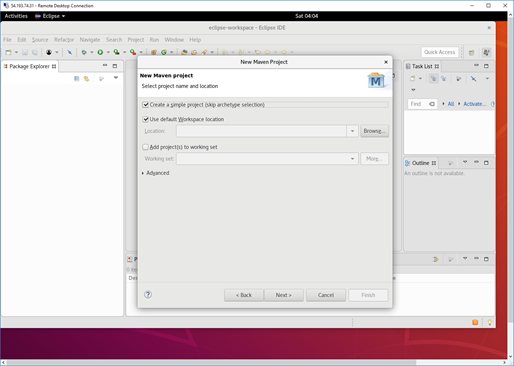The width and height of the screenshot is (514, 366).
Task: Open the Outline view menu arrow
Action: (x=465, y=162)
